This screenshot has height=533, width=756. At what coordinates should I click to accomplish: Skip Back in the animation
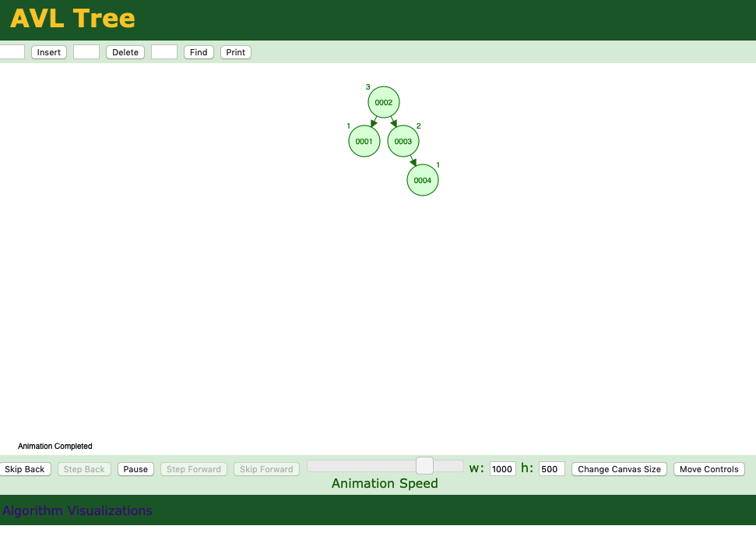(25, 469)
